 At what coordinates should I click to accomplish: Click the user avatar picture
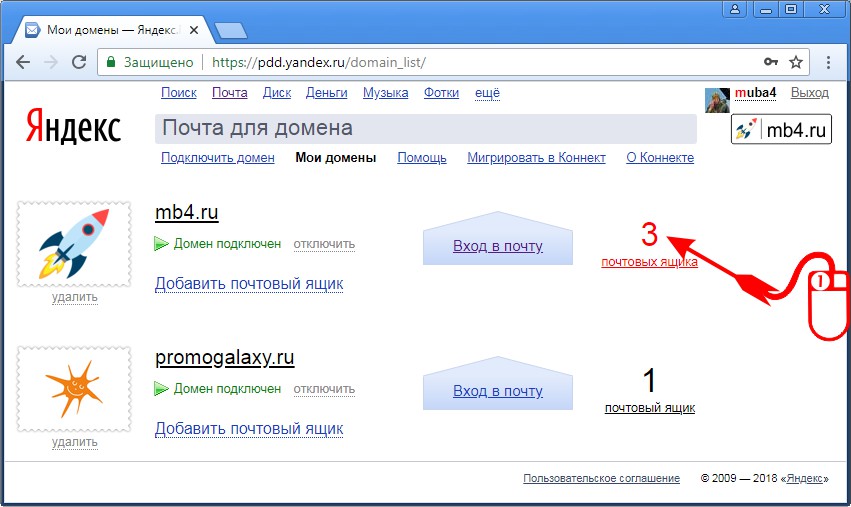coord(717,100)
